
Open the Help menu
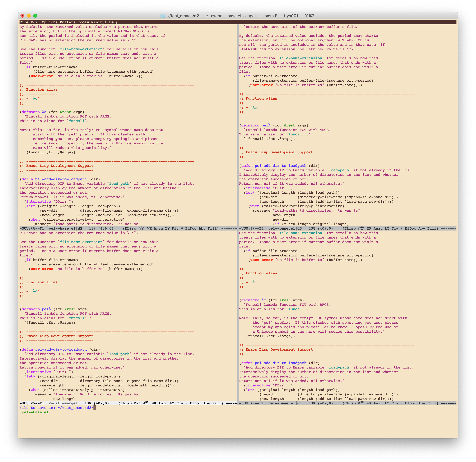[x=113, y=22]
